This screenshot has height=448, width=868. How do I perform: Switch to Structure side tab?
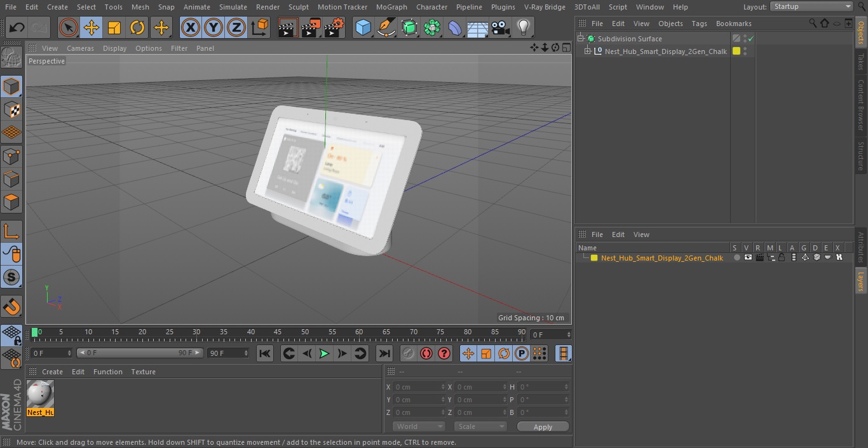[861, 156]
